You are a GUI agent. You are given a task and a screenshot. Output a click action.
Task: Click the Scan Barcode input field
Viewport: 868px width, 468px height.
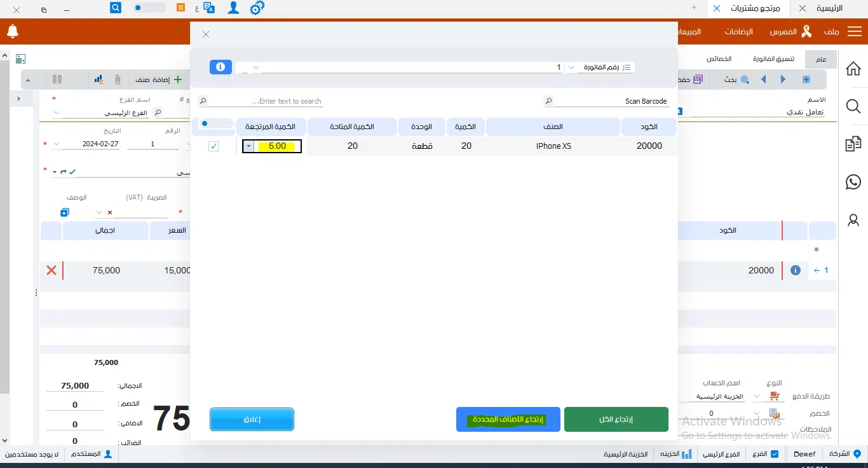point(610,101)
